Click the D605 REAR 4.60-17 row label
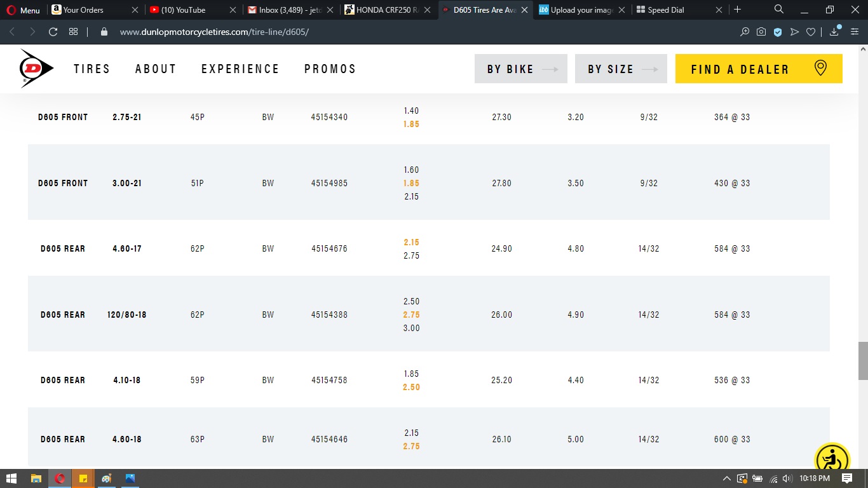The height and width of the screenshot is (488, 868). point(63,248)
